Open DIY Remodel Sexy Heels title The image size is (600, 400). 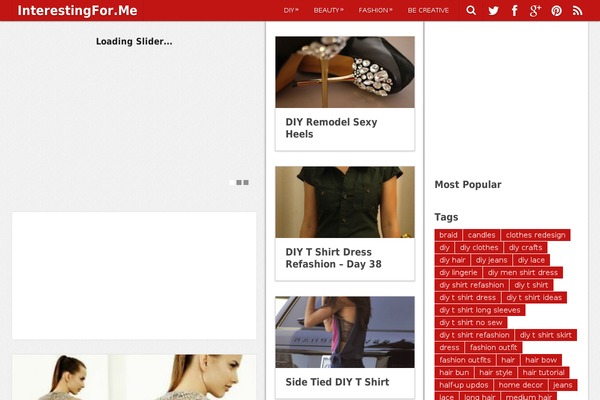point(331,128)
